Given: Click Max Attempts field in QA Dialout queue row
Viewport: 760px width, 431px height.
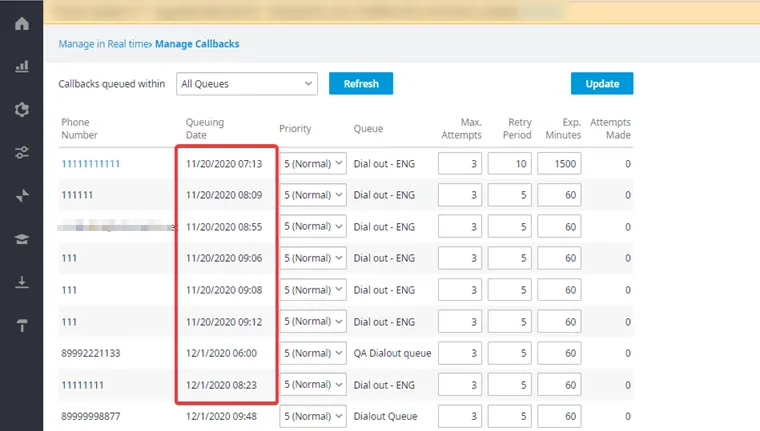Looking at the screenshot, I should click(x=460, y=353).
